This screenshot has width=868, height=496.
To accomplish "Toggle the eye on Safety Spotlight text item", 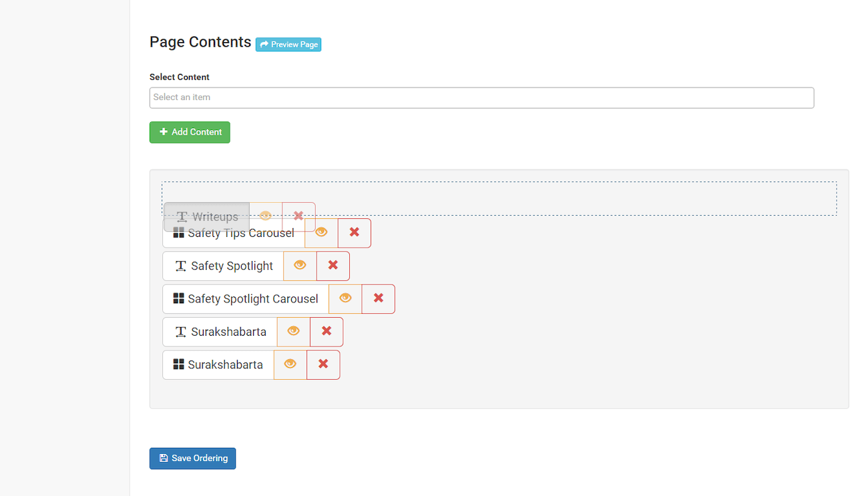I will [x=300, y=266].
